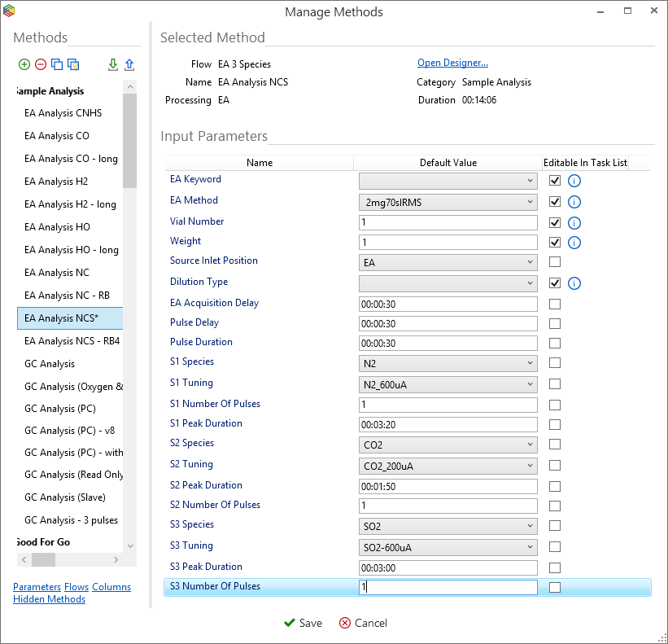Uncheck Editable In Task List for Vial Number
The width and height of the screenshot is (668, 644).
click(555, 222)
